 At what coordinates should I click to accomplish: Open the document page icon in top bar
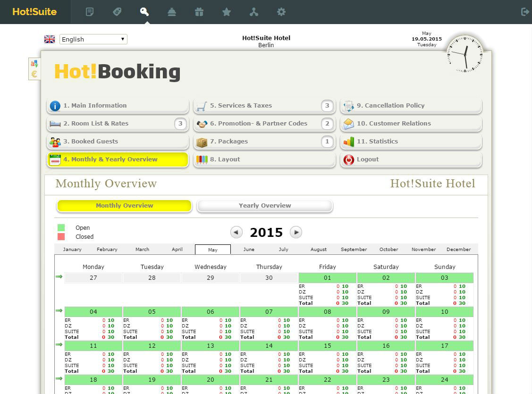(90, 12)
